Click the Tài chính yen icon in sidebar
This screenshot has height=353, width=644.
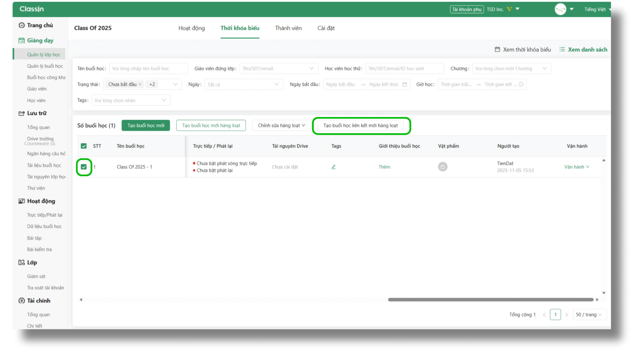coord(22,300)
